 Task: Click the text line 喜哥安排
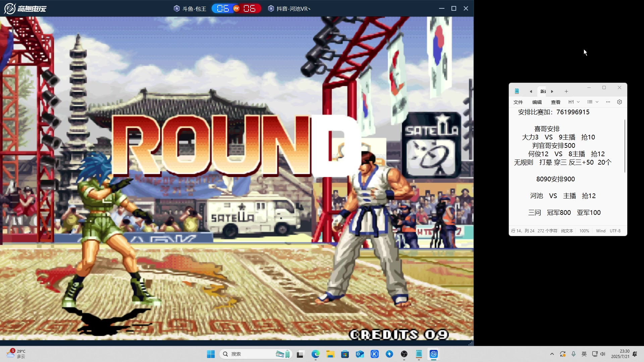[x=547, y=129]
